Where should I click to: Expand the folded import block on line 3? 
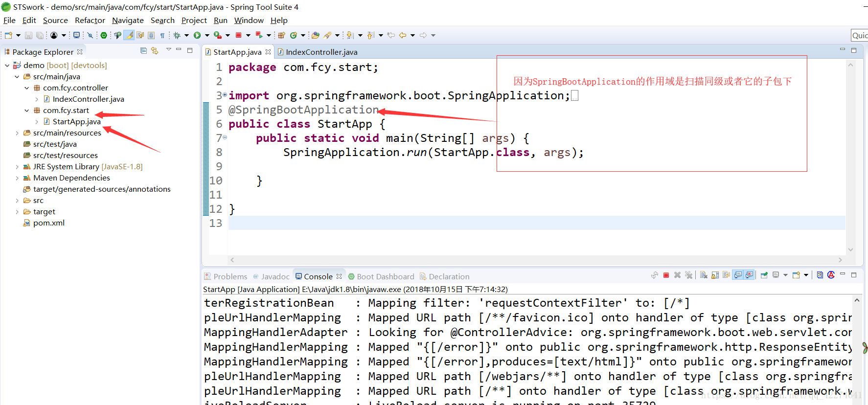[x=225, y=95]
